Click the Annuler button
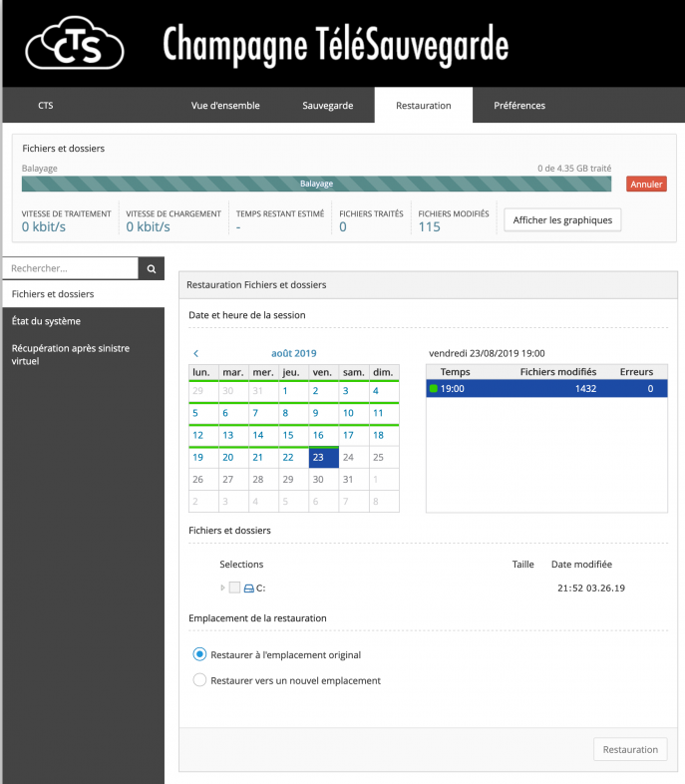Screen dimensions: 685x784 pos(646,185)
